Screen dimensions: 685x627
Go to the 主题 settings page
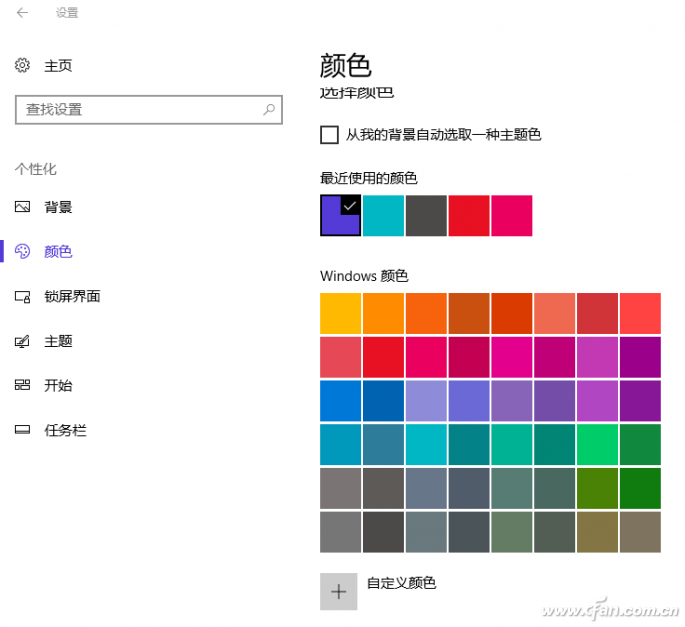tap(58, 341)
